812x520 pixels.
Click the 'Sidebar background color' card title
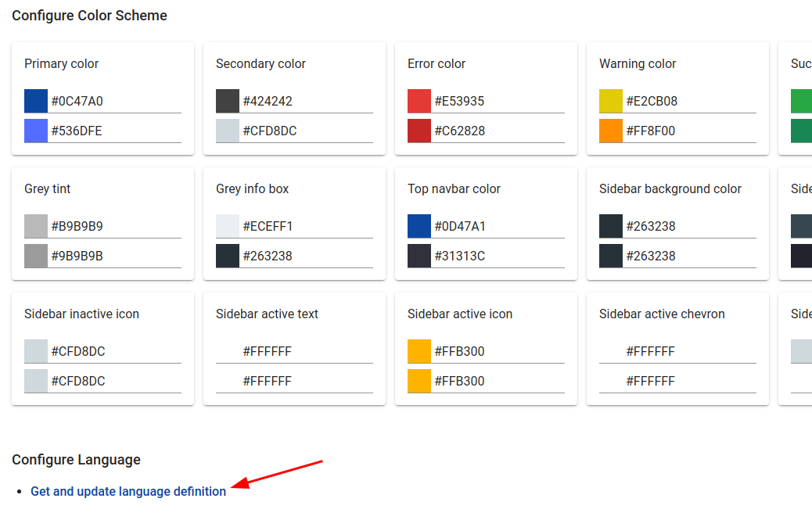pyautogui.click(x=670, y=189)
